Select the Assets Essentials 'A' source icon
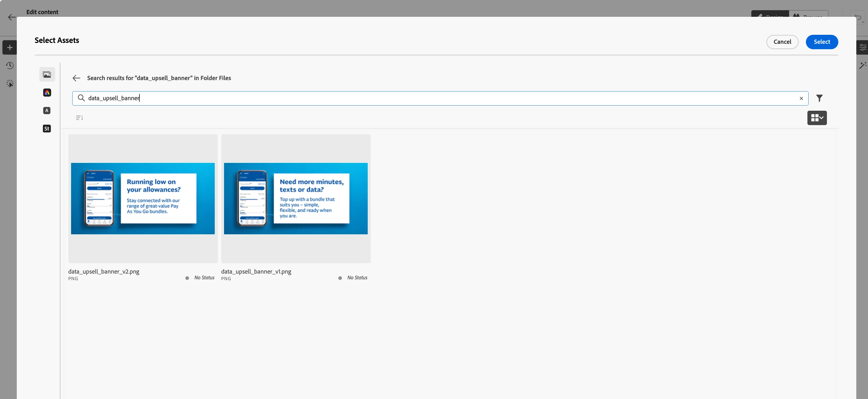Image resolution: width=868 pixels, height=399 pixels. pos(47,110)
